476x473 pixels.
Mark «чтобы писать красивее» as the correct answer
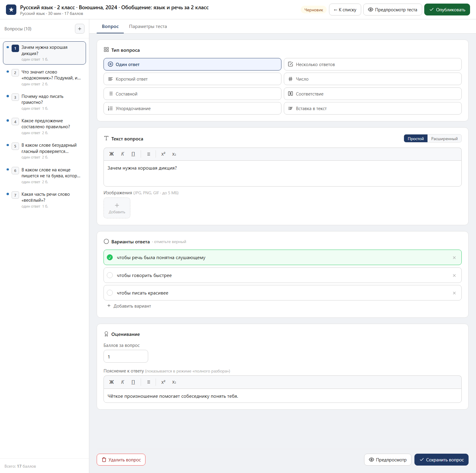[x=110, y=293]
